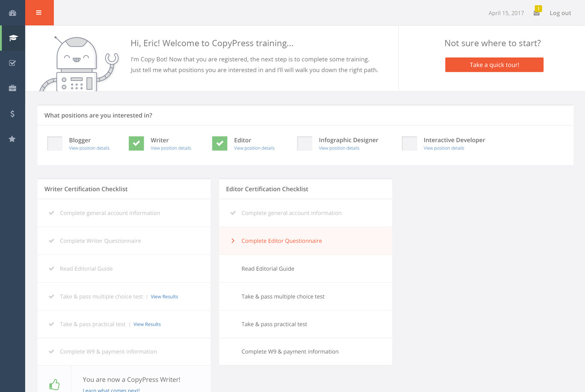The image size is (585, 392).
Task: Open the checklist sidebar icon
Action: point(12,63)
